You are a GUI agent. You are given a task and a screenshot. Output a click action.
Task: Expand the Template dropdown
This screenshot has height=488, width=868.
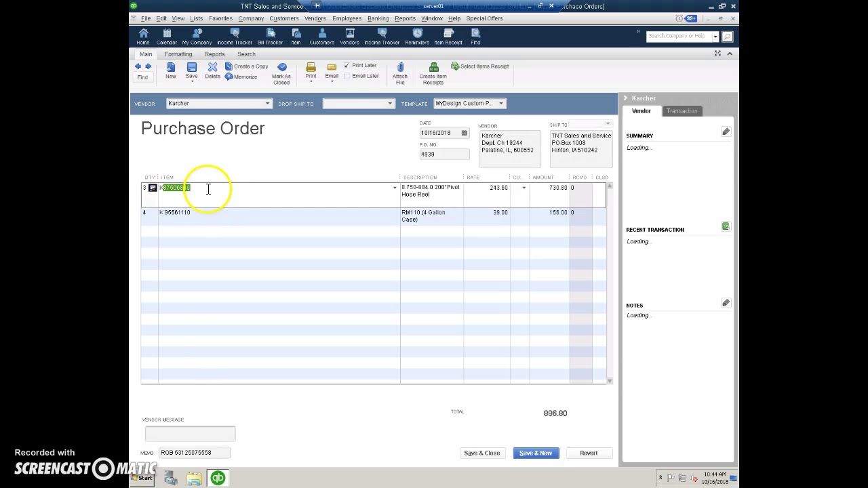pyautogui.click(x=501, y=104)
